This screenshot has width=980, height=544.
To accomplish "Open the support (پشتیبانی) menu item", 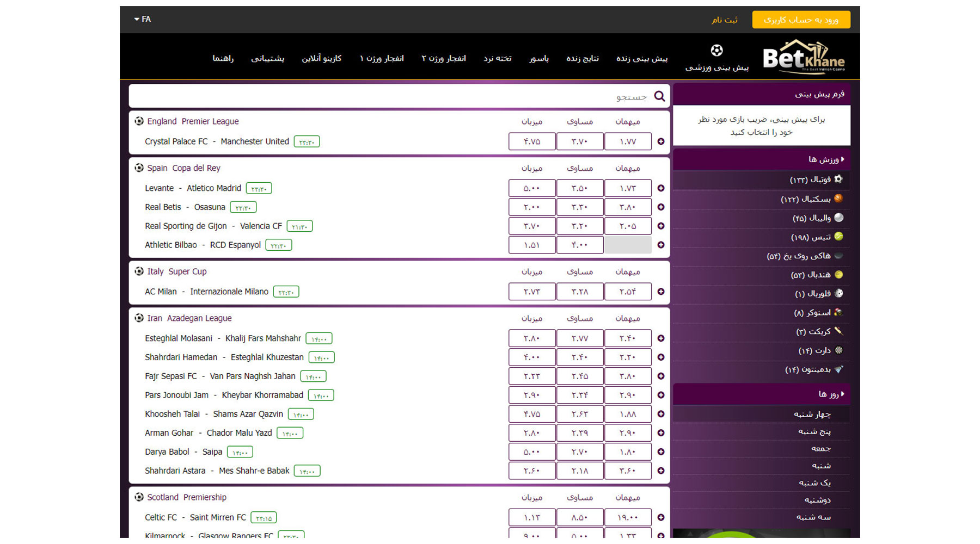I will (267, 58).
